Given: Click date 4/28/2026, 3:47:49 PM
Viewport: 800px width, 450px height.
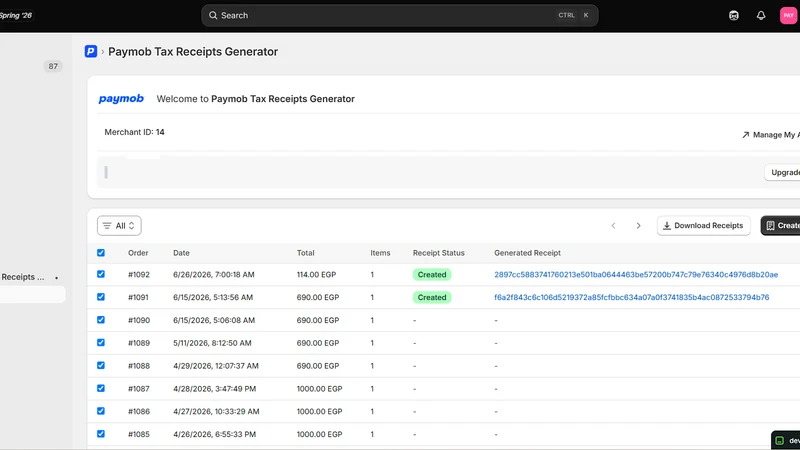Looking at the screenshot, I should click(x=214, y=389).
